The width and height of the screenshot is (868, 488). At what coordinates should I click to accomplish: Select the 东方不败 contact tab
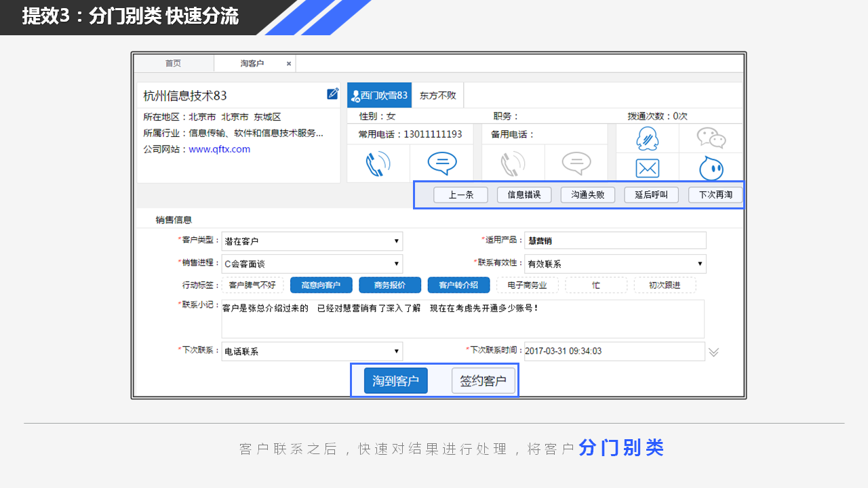tap(437, 96)
